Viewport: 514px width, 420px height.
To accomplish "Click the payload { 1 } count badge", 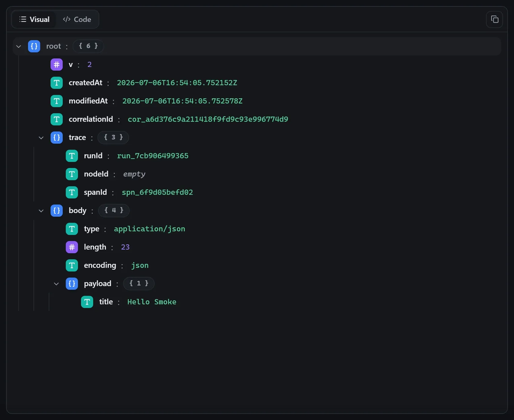I will point(139,284).
